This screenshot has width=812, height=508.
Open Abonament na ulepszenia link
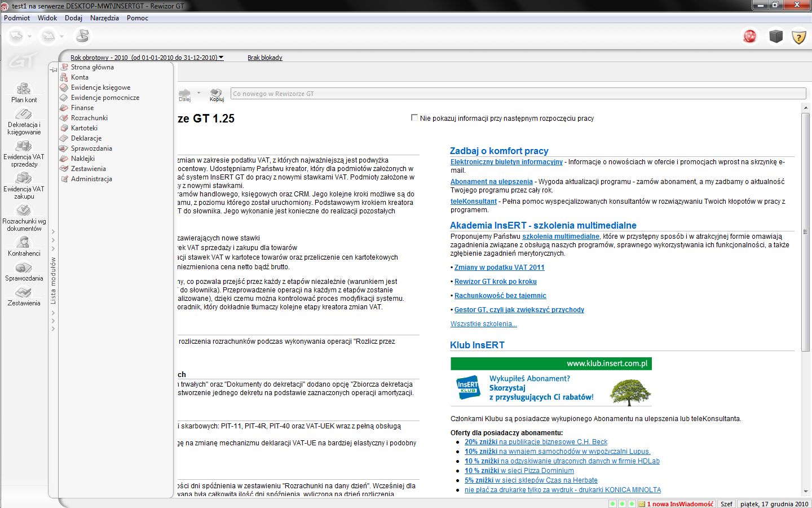click(491, 182)
